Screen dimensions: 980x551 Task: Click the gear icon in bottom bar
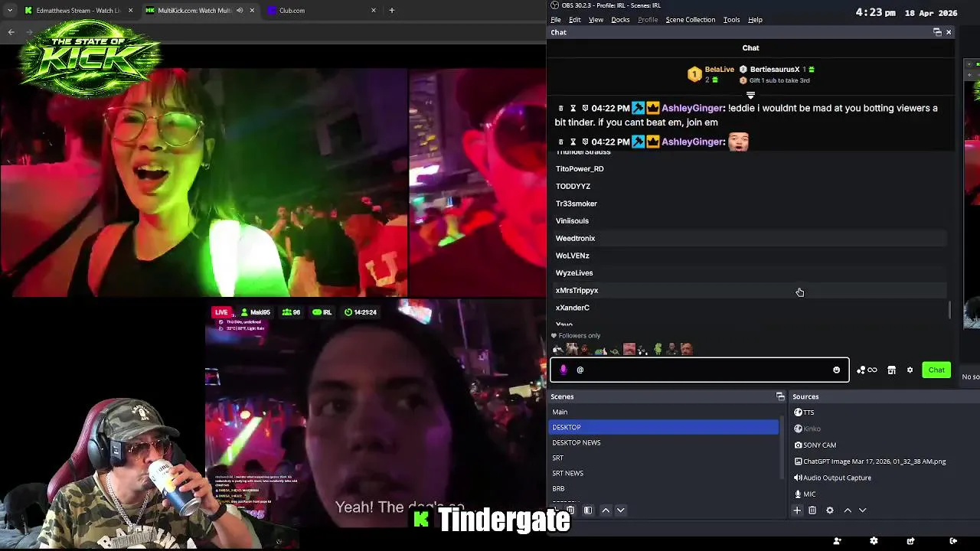tap(874, 541)
